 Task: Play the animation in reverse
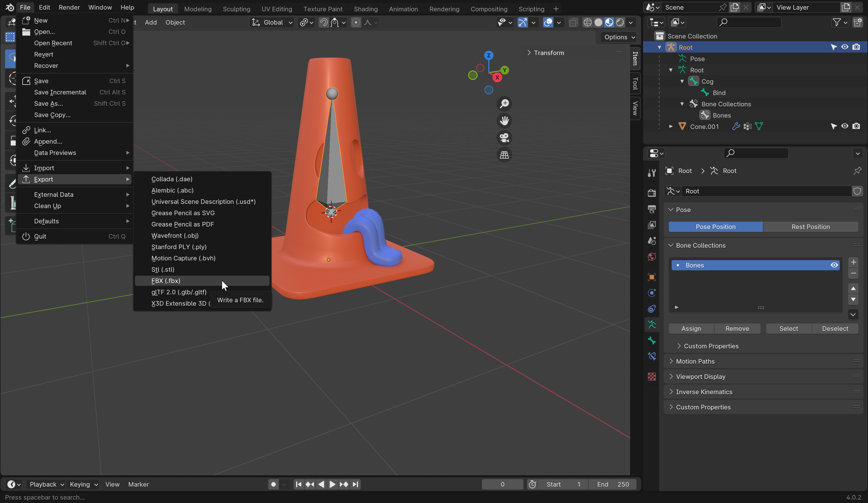(x=321, y=484)
